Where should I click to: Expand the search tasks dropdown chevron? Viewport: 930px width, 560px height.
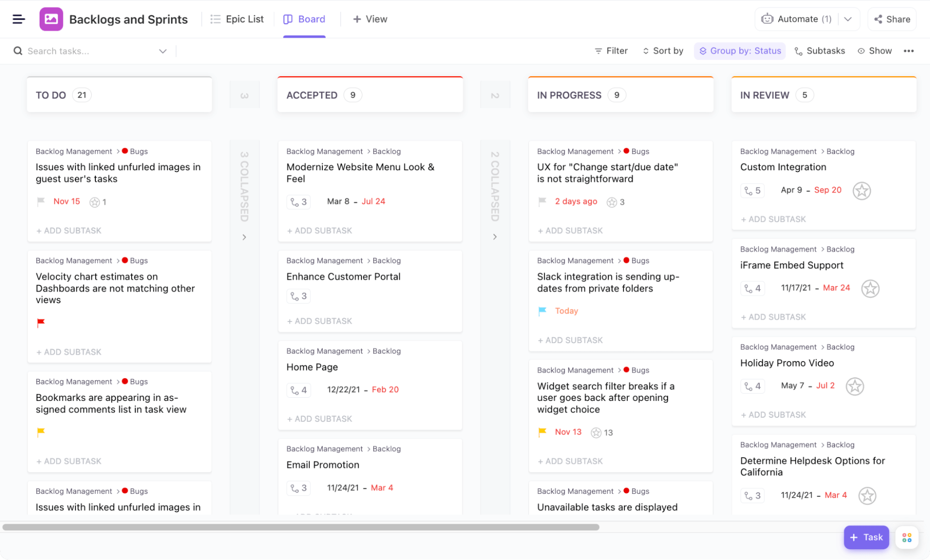[x=162, y=51]
